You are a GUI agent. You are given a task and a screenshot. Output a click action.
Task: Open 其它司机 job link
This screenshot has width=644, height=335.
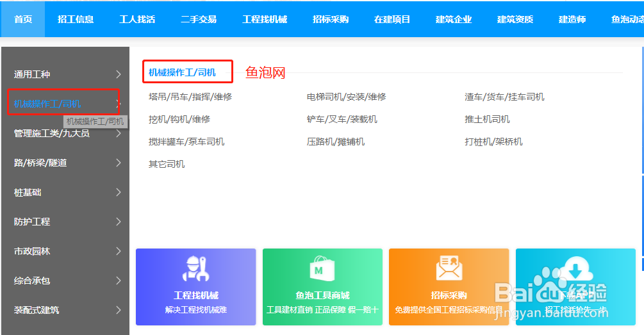tap(167, 164)
